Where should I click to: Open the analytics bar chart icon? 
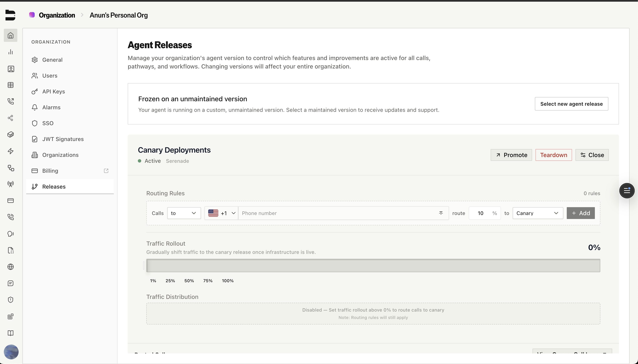pos(11,52)
